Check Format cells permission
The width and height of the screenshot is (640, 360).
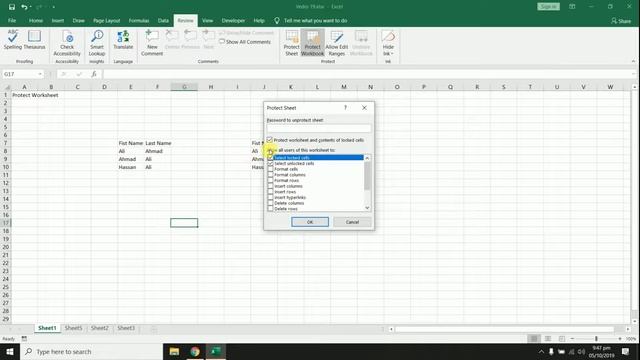click(270, 169)
